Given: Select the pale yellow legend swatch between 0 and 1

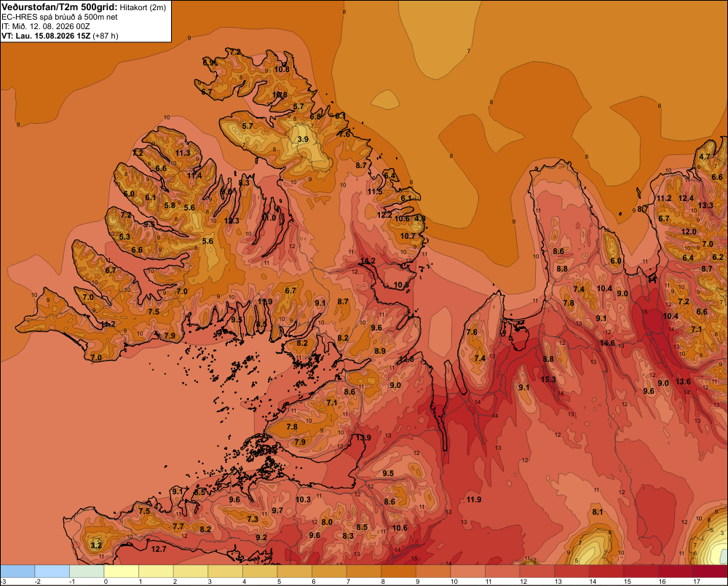Looking at the screenshot, I should coord(121,571).
